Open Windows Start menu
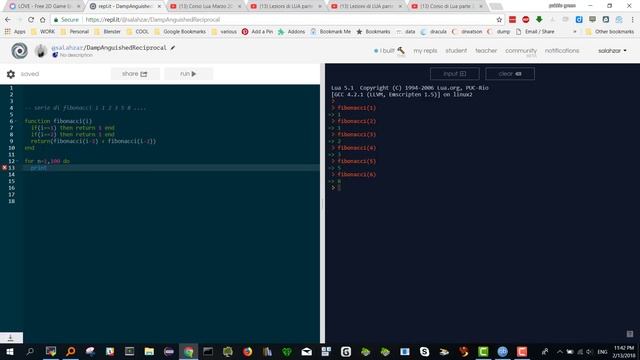 pyautogui.click(x=10, y=351)
